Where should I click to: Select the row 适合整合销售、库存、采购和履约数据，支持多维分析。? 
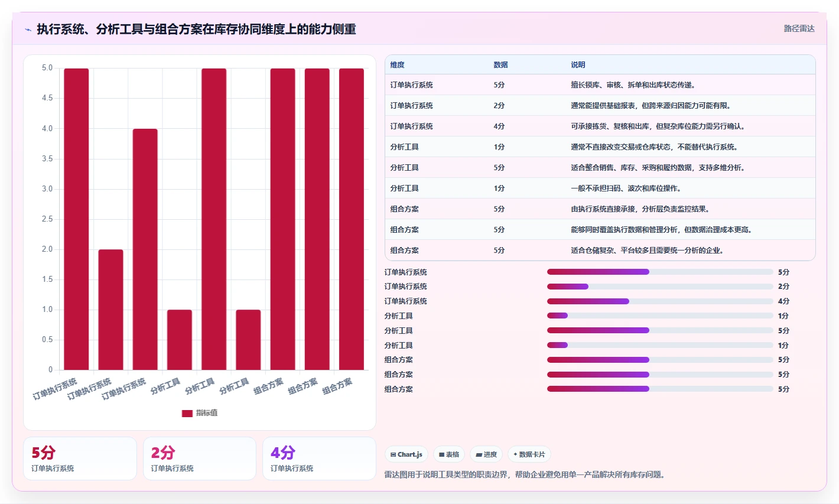tap(600, 168)
